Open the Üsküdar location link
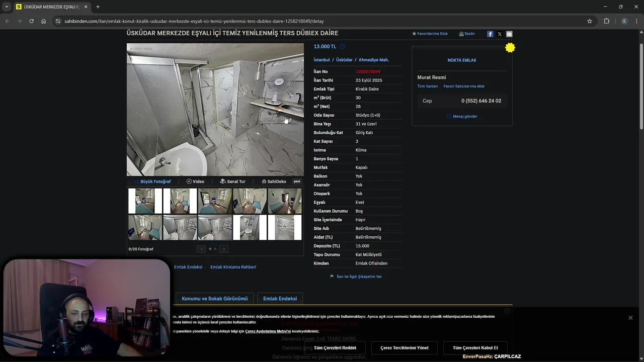 tap(344, 60)
